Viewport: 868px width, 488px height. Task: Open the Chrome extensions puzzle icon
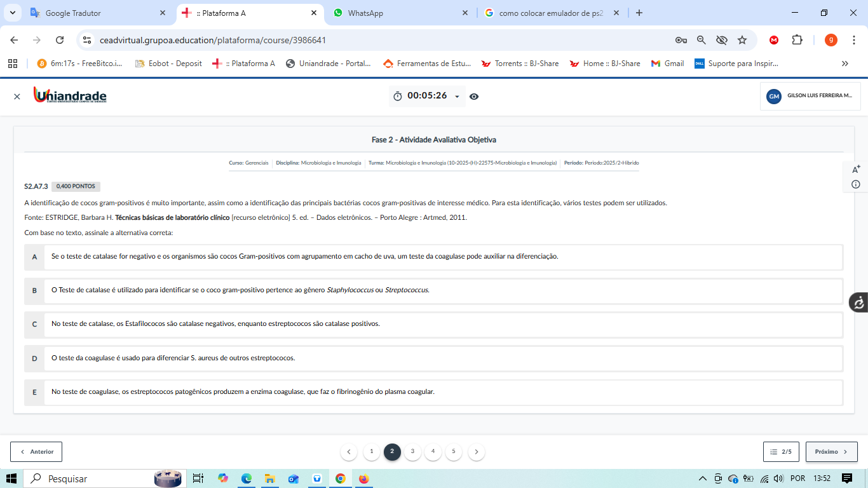[x=797, y=40]
